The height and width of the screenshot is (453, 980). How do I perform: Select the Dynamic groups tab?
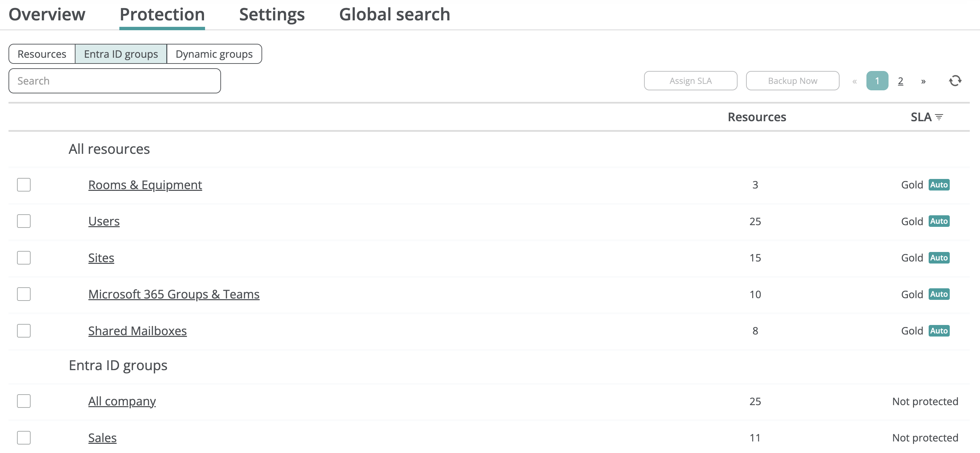pyautogui.click(x=214, y=54)
